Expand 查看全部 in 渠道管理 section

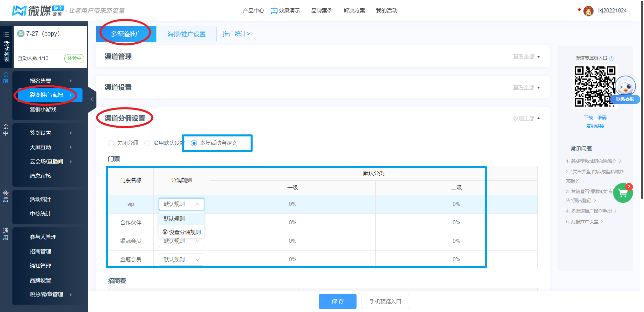527,57
